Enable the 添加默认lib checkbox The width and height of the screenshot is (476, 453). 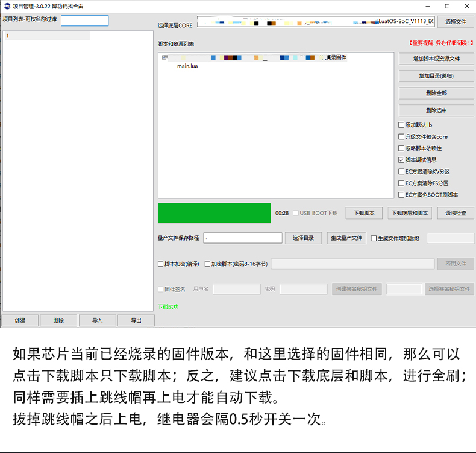tap(402, 125)
